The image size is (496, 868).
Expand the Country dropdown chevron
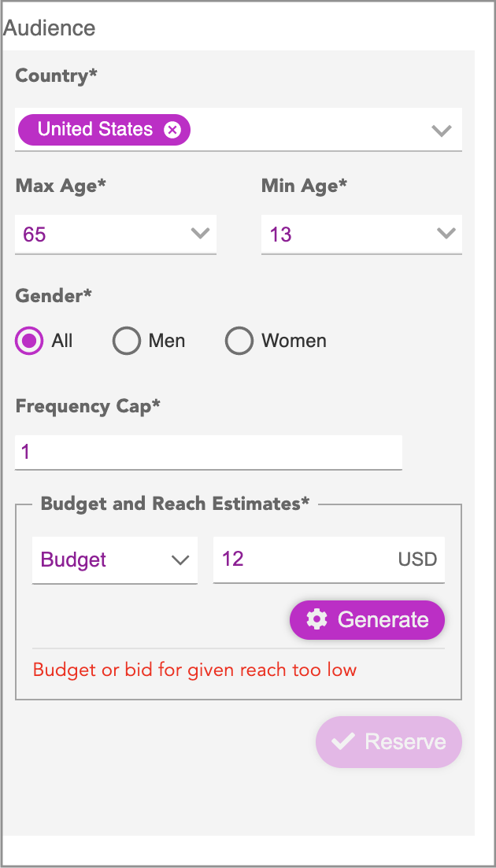point(441,131)
